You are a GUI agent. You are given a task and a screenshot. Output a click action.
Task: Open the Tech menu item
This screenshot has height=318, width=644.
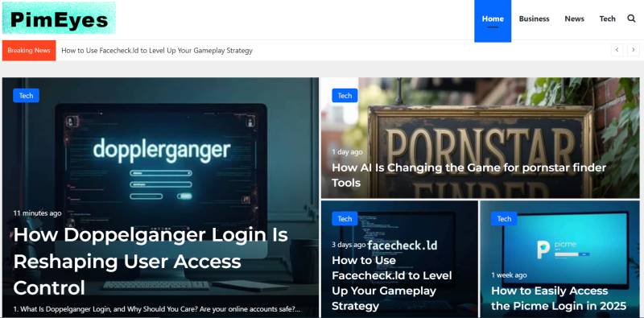(607, 19)
